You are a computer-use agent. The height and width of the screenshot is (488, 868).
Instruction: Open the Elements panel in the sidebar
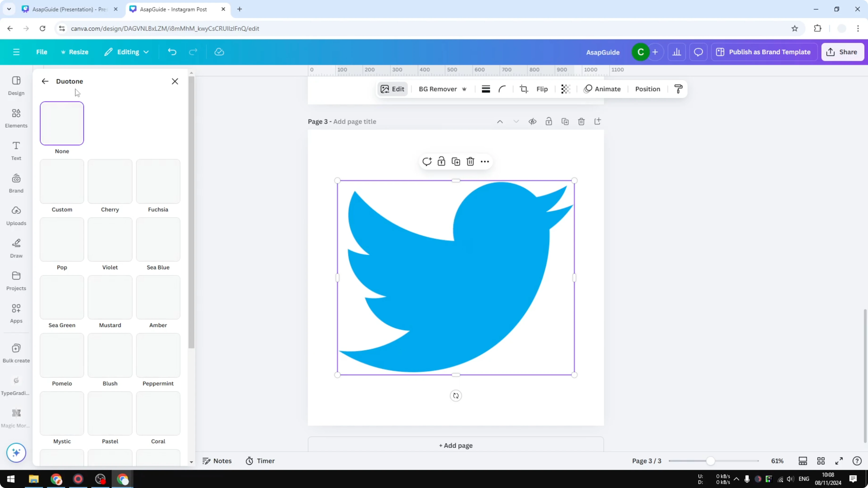(16, 118)
